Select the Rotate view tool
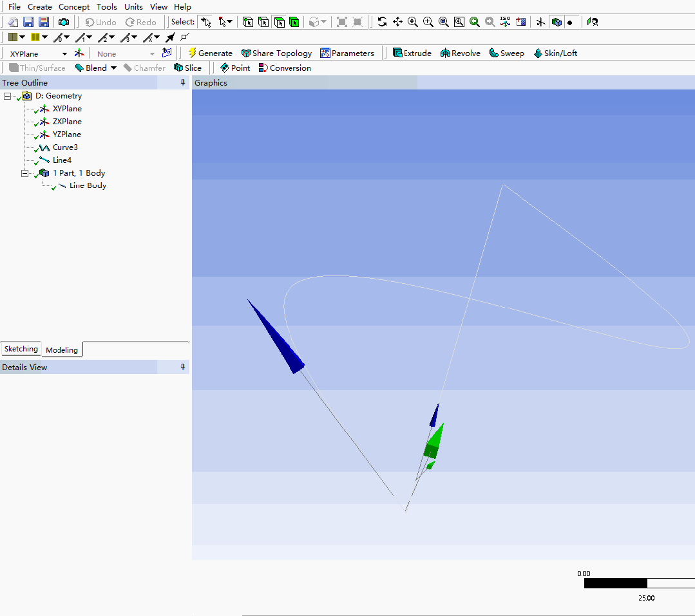695x616 pixels. pyautogui.click(x=382, y=22)
